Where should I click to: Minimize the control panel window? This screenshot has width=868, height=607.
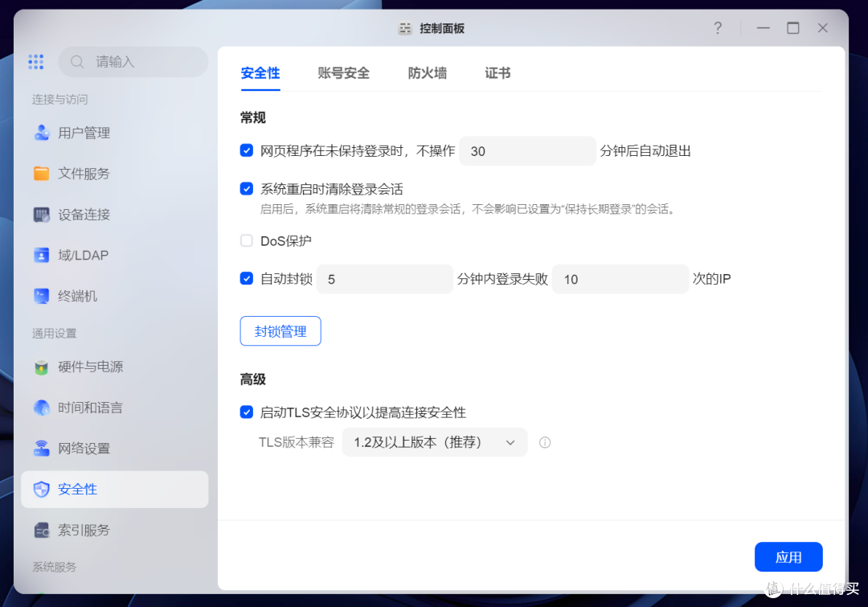point(764,27)
